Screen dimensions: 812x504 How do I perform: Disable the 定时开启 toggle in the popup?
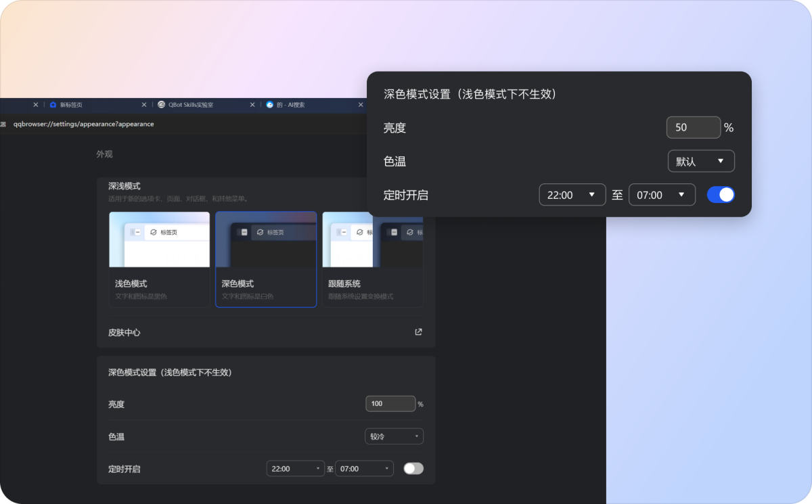click(x=721, y=194)
